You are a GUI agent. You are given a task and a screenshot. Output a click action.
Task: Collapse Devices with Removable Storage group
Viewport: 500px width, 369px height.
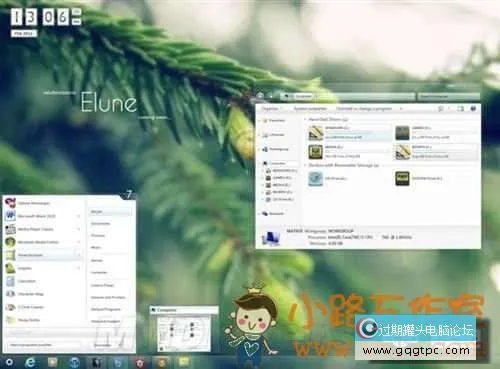pos(305,165)
